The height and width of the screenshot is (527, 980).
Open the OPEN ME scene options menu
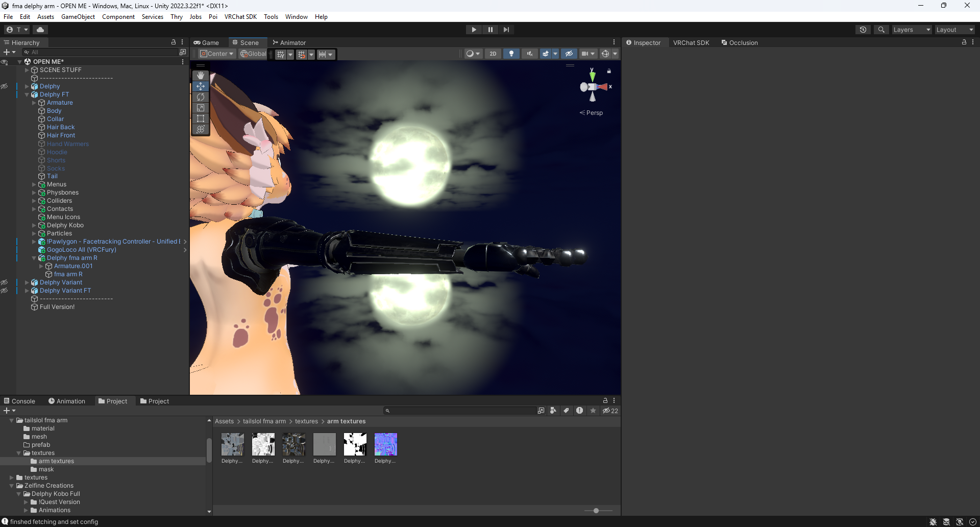[183, 62]
